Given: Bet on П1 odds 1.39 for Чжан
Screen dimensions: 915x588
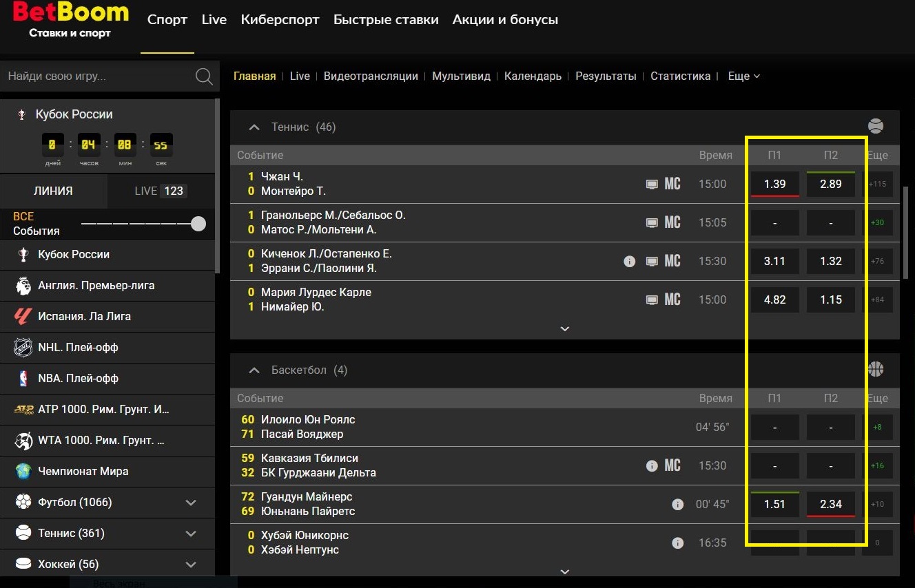Looking at the screenshot, I should pos(774,185).
